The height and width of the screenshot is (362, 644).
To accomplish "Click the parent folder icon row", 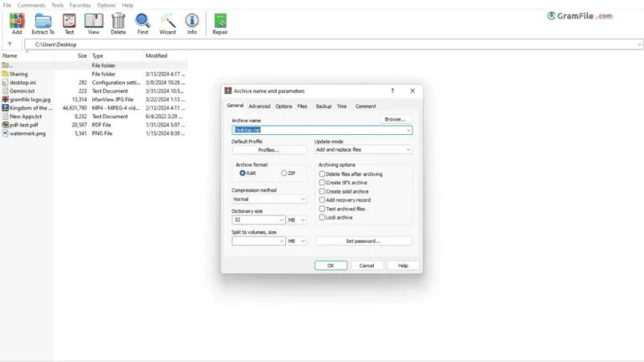I will point(94,65).
